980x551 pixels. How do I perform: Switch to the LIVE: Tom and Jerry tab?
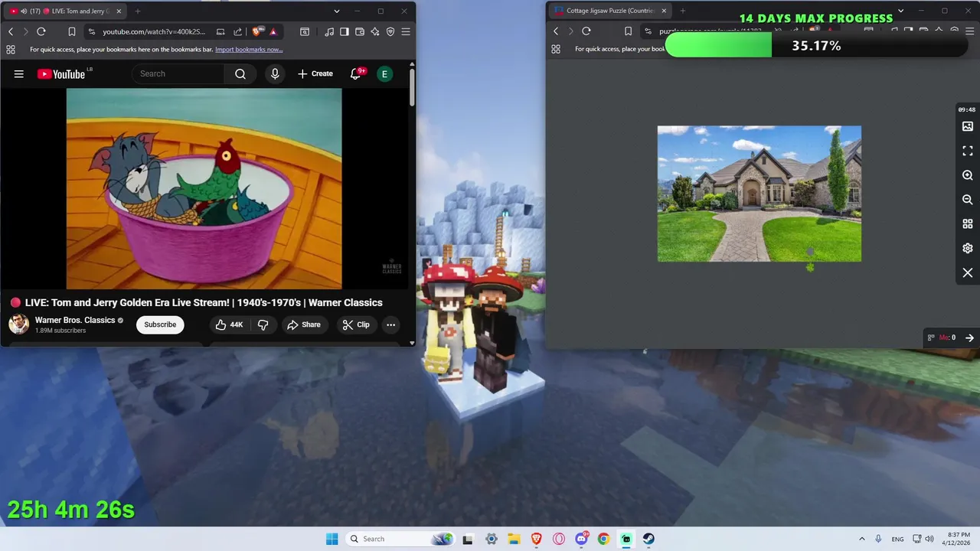point(65,11)
